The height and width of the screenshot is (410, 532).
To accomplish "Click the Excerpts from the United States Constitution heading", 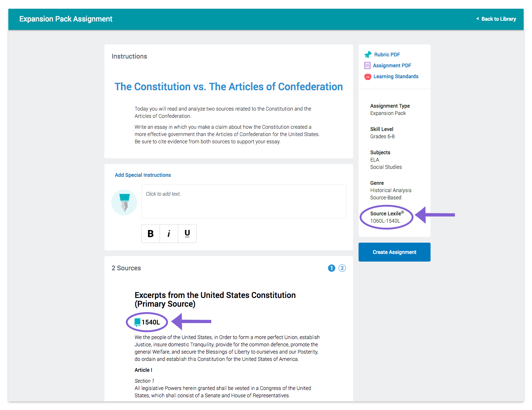I will point(215,299).
